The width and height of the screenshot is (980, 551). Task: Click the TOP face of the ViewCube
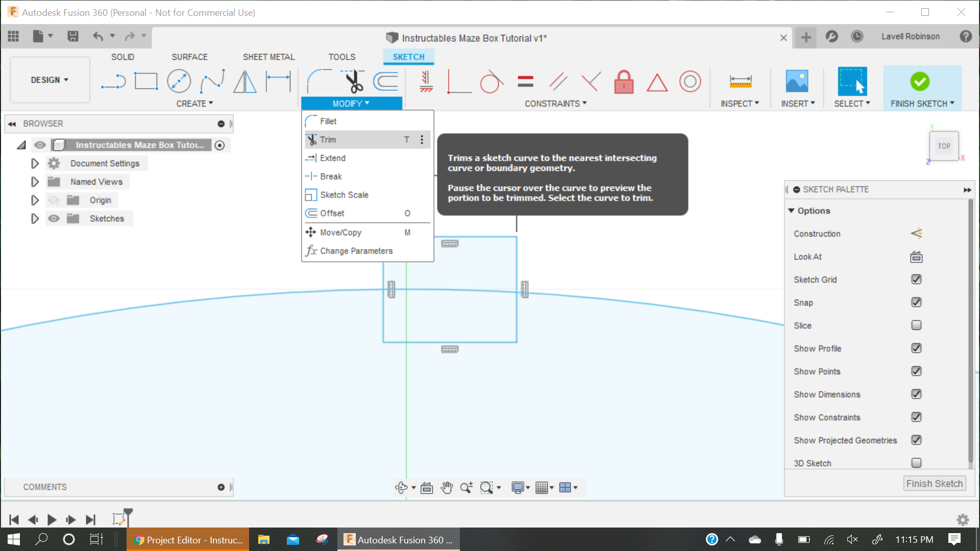944,146
